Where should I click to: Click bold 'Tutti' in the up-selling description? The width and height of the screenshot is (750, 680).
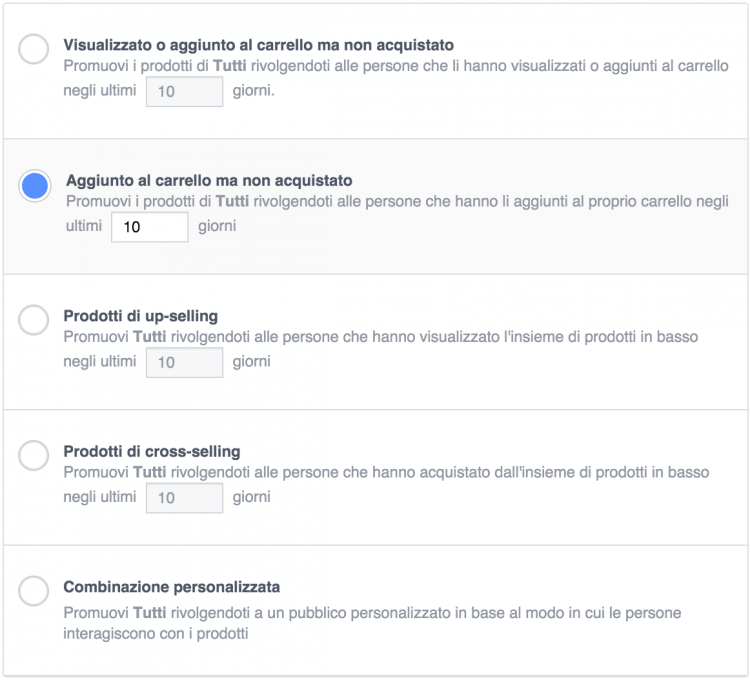(149, 337)
